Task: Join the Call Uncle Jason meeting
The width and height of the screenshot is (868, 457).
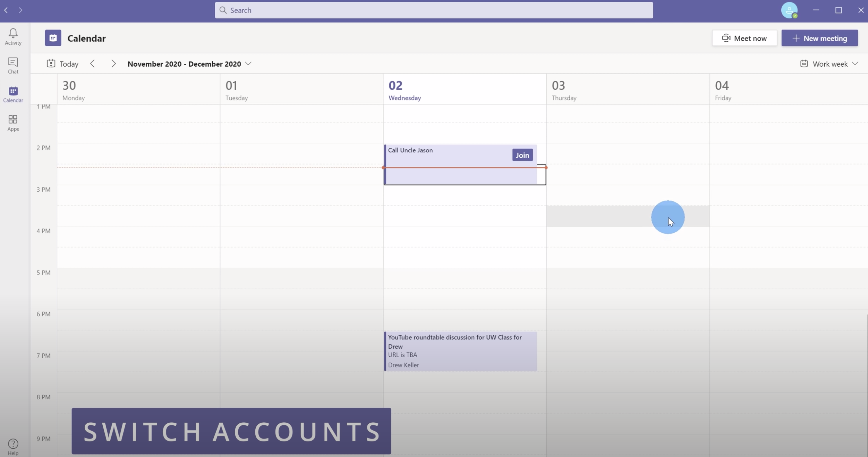Action: coord(522,155)
